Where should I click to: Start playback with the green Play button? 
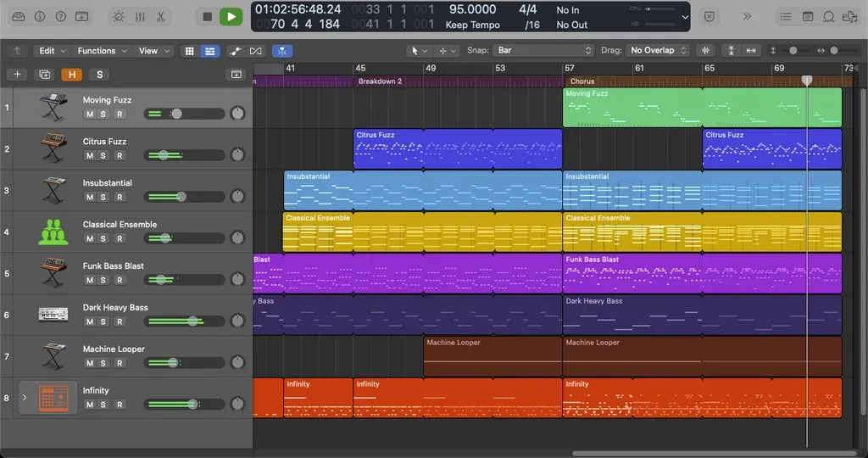pyautogui.click(x=231, y=17)
